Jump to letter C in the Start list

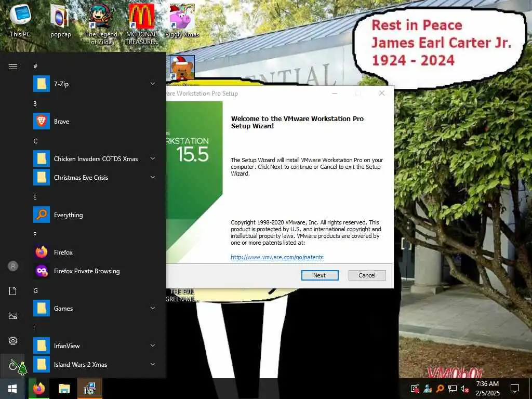[35, 141]
